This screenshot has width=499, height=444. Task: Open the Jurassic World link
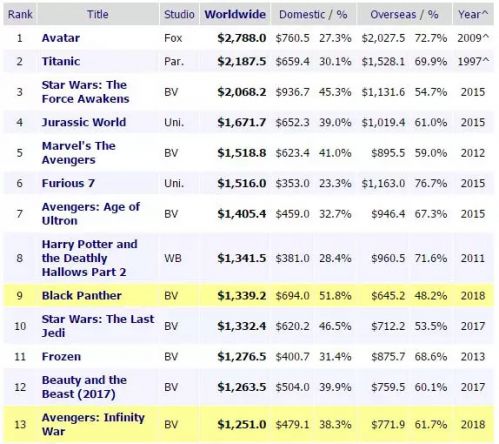point(84,122)
